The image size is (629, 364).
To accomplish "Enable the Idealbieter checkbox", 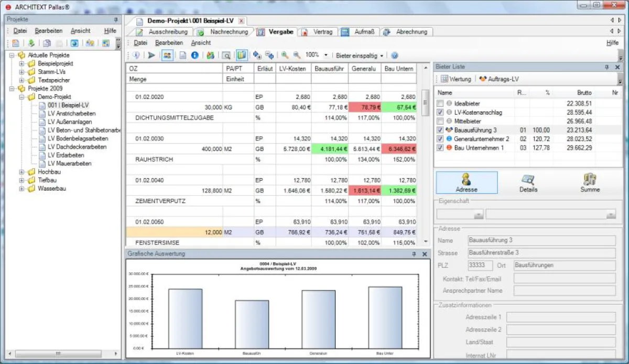I will pos(440,104).
